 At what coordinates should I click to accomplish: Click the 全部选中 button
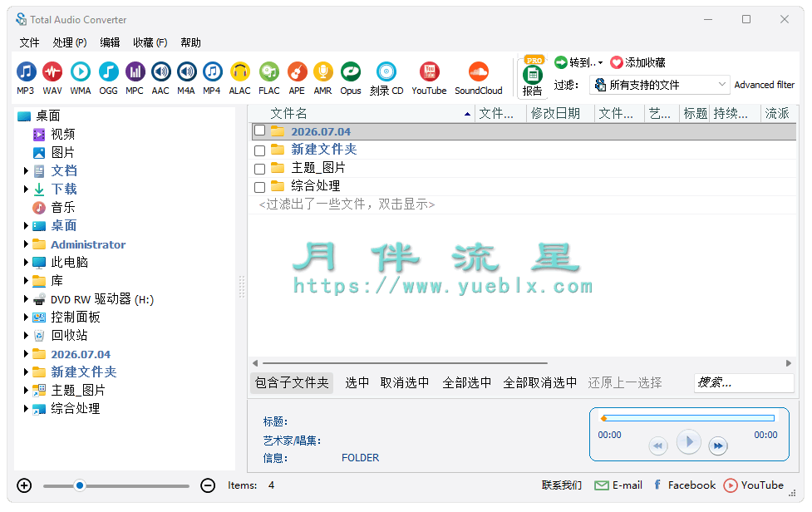(x=467, y=382)
